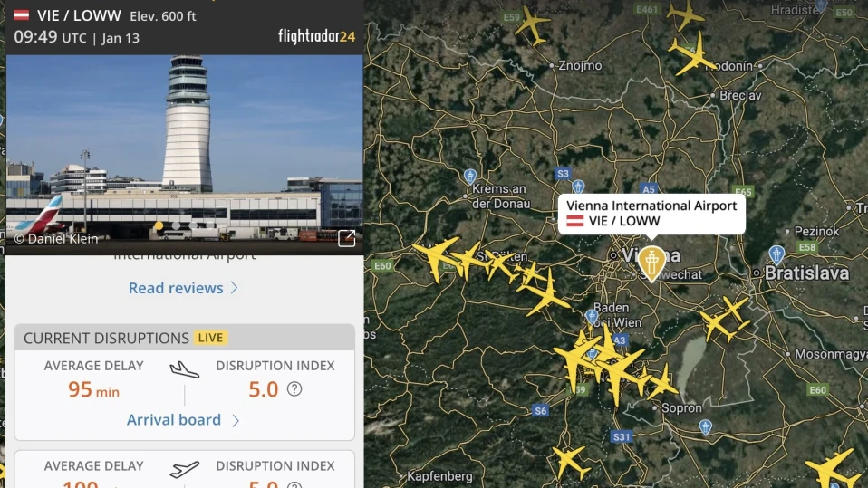
Task: Open the Read reviews link
Action: click(176, 288)
